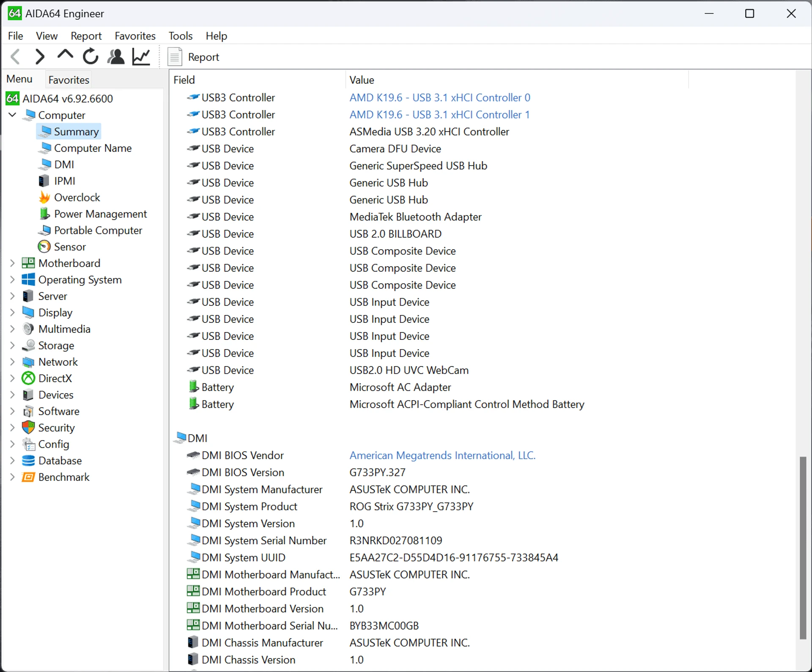Expand the Multimedia tree node
The width and height of the screenshot is (812, 672).
tap(12, 329)
